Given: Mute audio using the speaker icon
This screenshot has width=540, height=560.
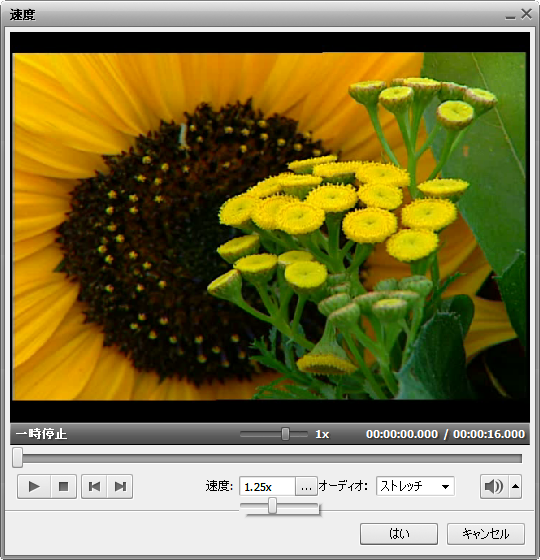Looking at the screenshot, I should coord(494,486).
